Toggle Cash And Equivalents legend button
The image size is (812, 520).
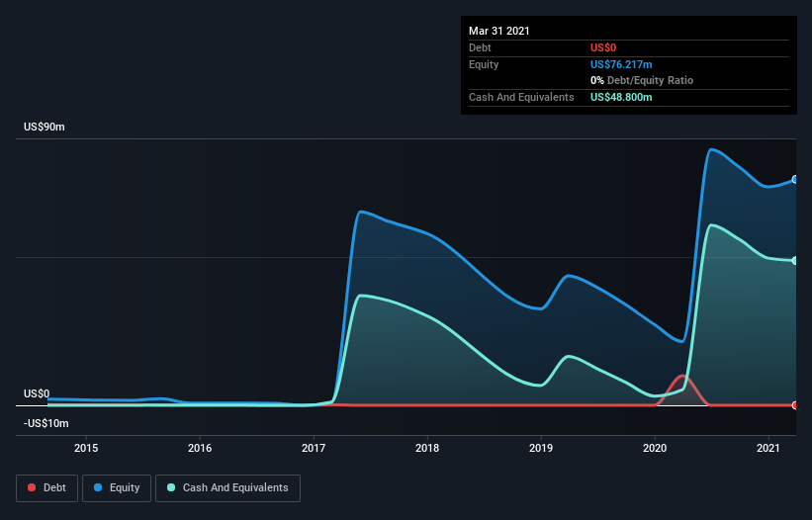coord(227,488)
